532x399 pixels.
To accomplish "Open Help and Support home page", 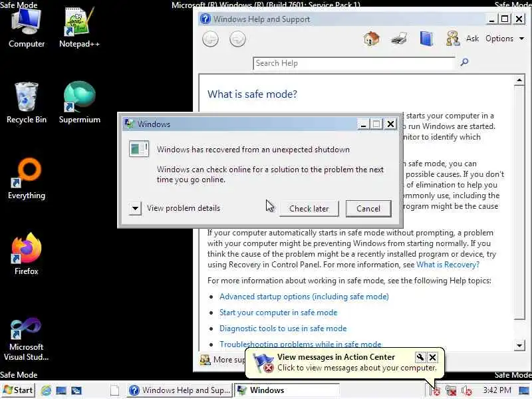I will 372,39.
